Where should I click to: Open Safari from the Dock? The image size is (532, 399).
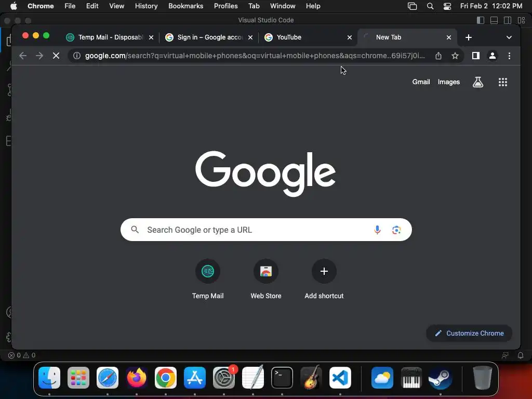(108, 378)
